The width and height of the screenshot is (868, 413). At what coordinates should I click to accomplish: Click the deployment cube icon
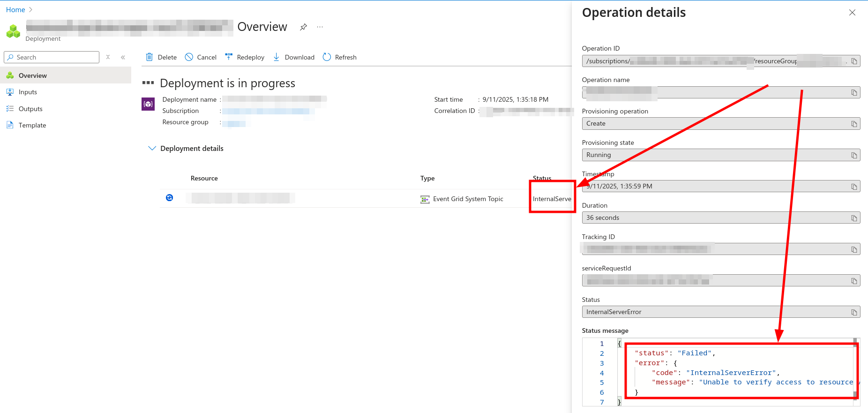[x=148, y=104]
